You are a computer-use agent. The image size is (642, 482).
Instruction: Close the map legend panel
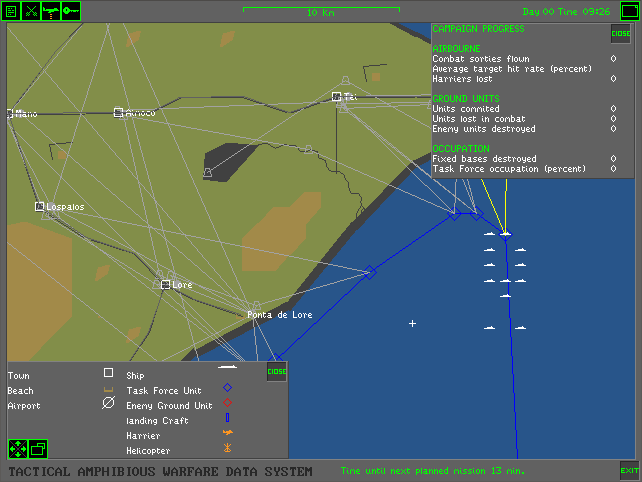277,372
